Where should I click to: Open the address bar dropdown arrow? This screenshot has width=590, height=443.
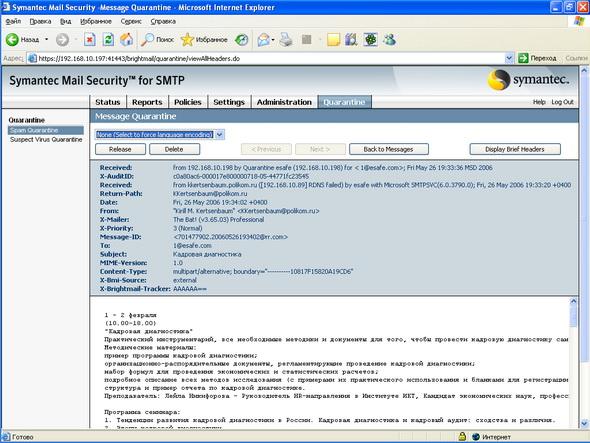pos(509,58)
